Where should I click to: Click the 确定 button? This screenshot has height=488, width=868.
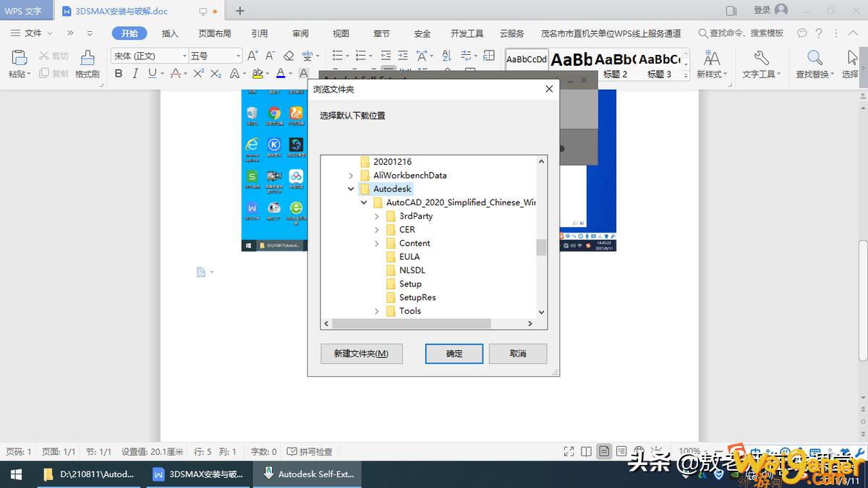pyautogui.click(x=454, y=354)
